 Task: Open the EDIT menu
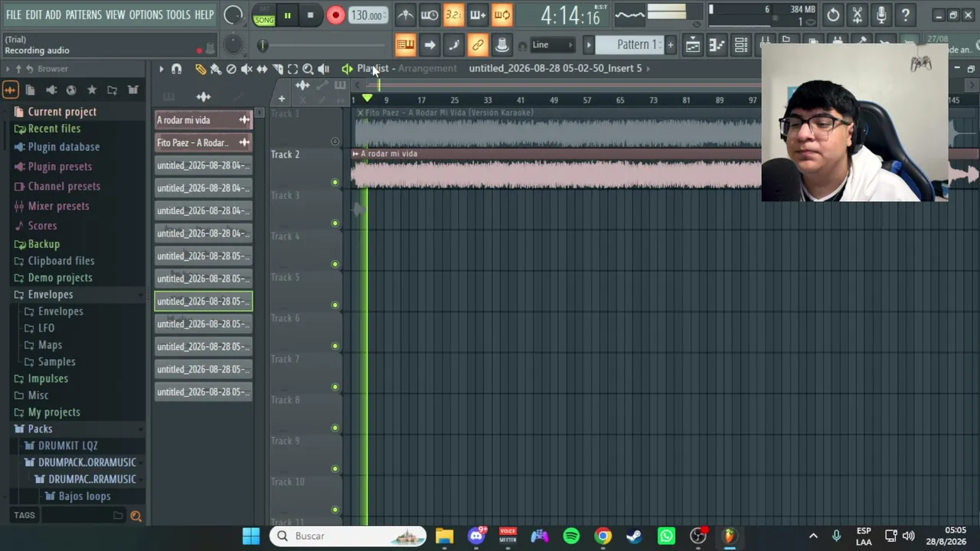point(33,15)
